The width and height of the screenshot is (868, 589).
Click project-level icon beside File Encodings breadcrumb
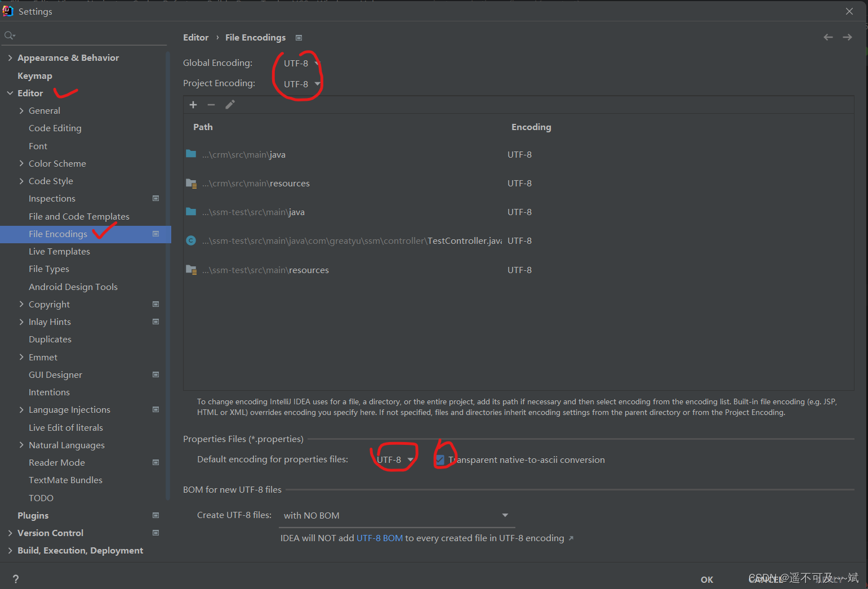pyautogui.click(x=299, y=38)
